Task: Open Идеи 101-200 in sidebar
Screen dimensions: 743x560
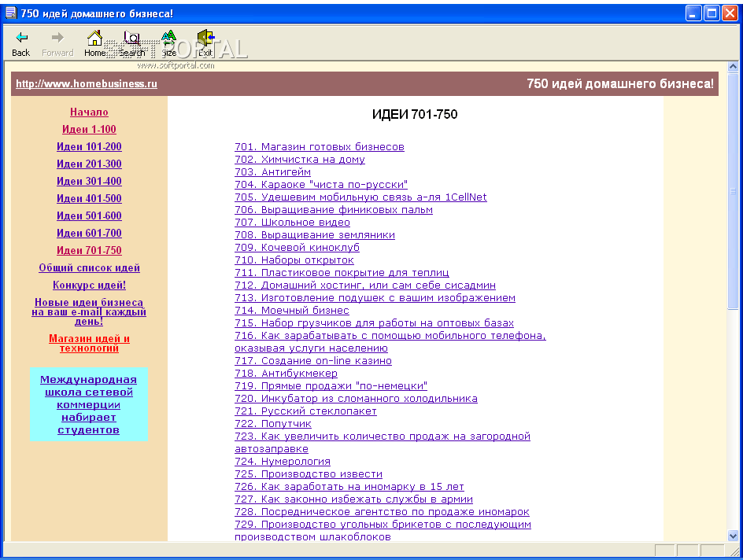Action: click(x=89, y=147)
